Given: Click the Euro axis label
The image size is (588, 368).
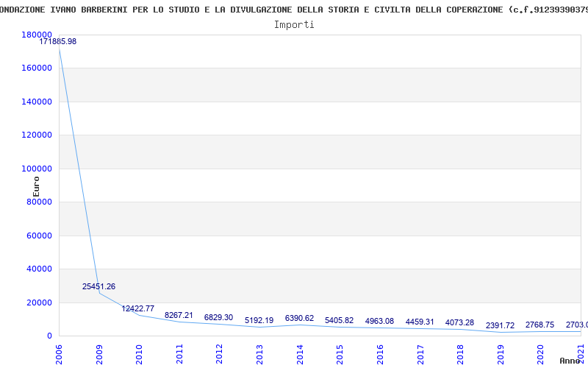Looking at the screenshot, I should (x=36, y=187).
